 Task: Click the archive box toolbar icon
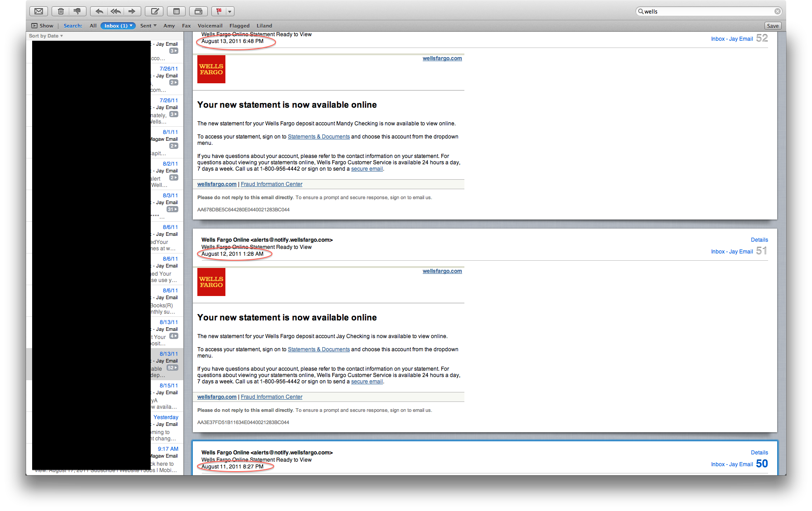tap(198, 11)
